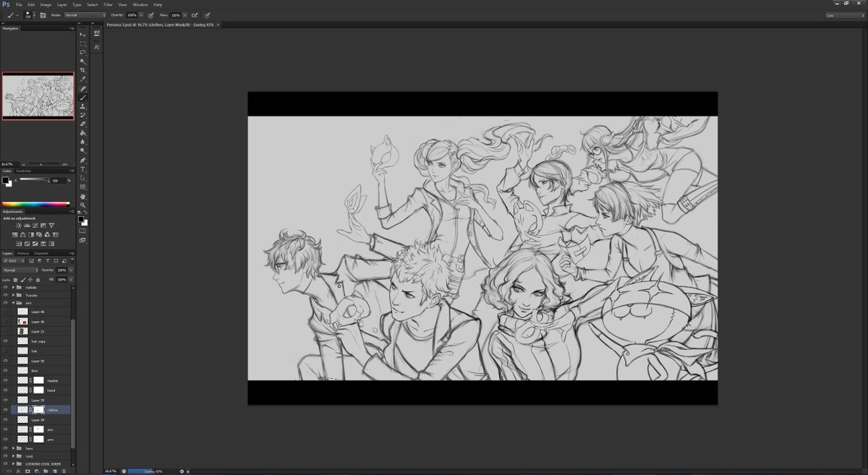Hide the masker layer
This screenshot has width=868, height=475.
(5, 380)
